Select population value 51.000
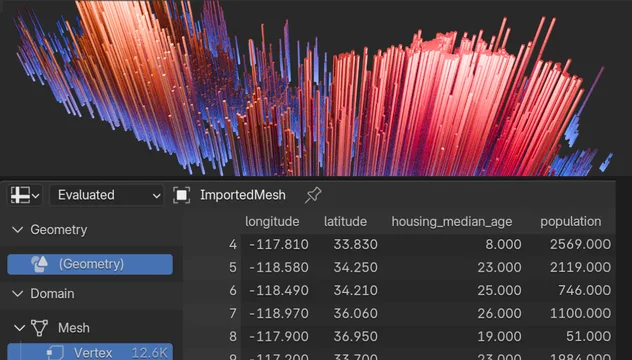Screen dimensions: 632x360 pyautogui.click(x=588, y=336)
